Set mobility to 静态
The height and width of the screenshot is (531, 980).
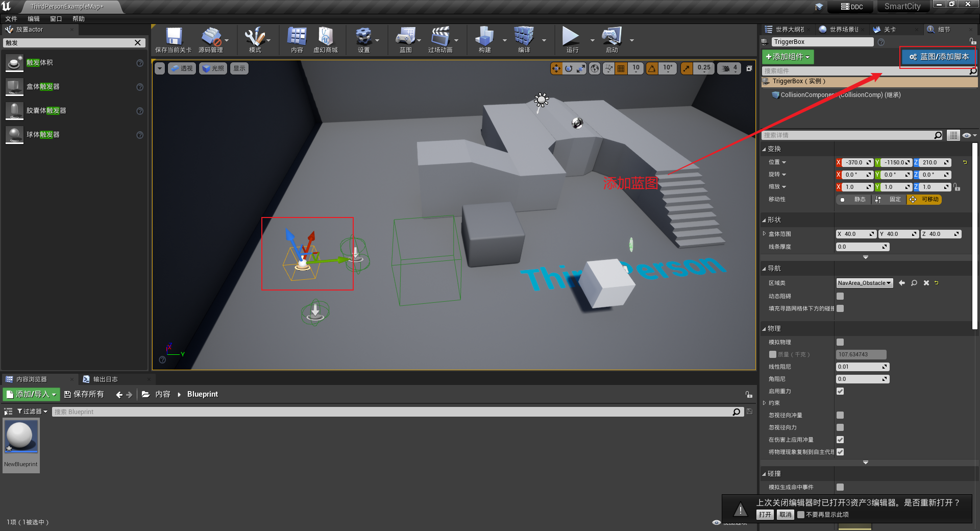853,200
